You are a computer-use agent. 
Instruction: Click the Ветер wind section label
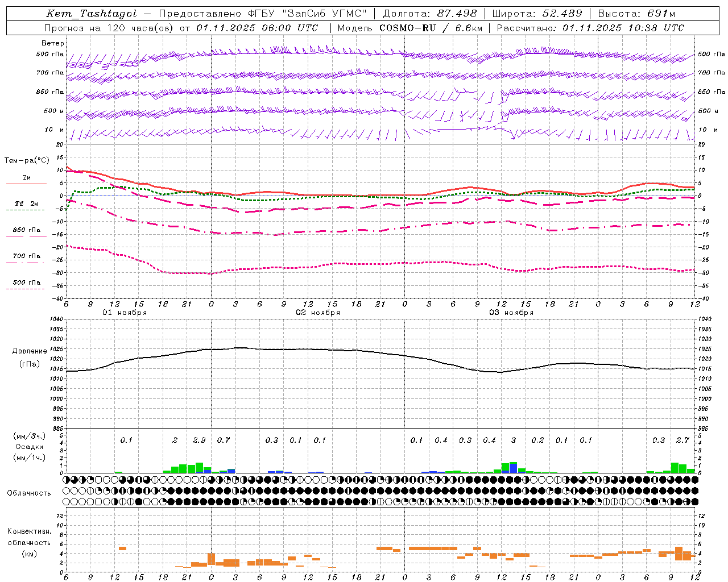pos(52,43)
